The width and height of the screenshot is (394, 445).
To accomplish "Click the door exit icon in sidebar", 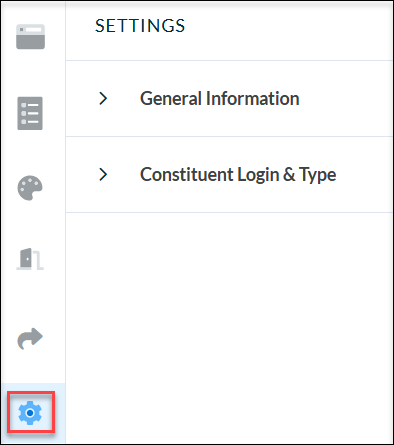I will tap(30, 259).
